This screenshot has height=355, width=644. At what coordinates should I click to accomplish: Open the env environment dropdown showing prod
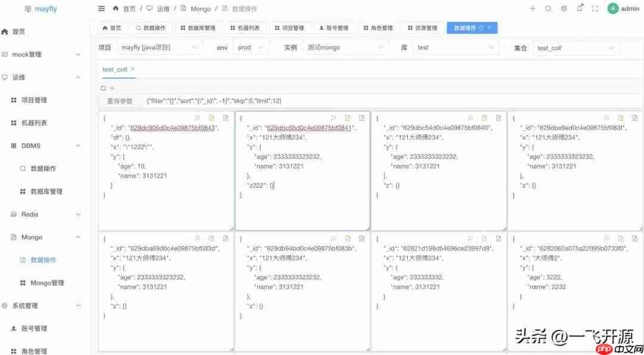[x=250, y=47]
